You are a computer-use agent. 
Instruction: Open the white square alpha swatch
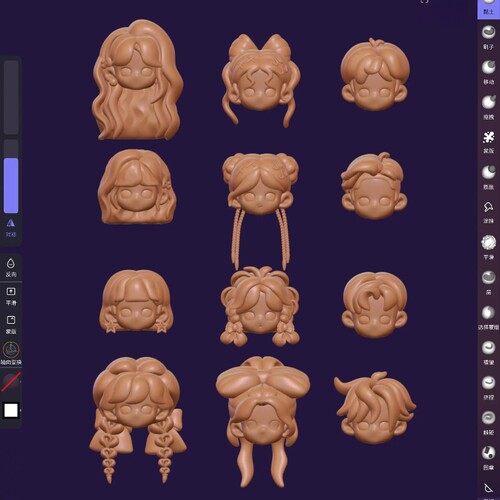point(11,410)
